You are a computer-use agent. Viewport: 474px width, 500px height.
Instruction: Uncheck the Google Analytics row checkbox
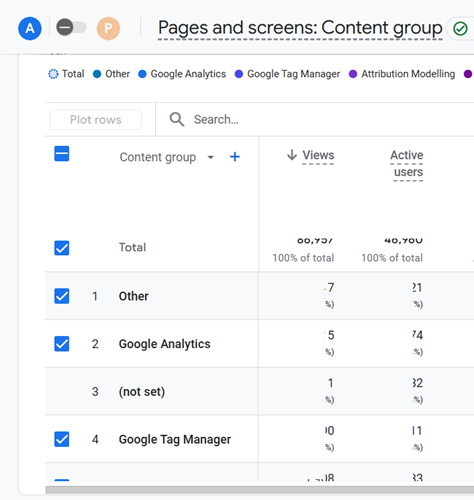point(62,344)
